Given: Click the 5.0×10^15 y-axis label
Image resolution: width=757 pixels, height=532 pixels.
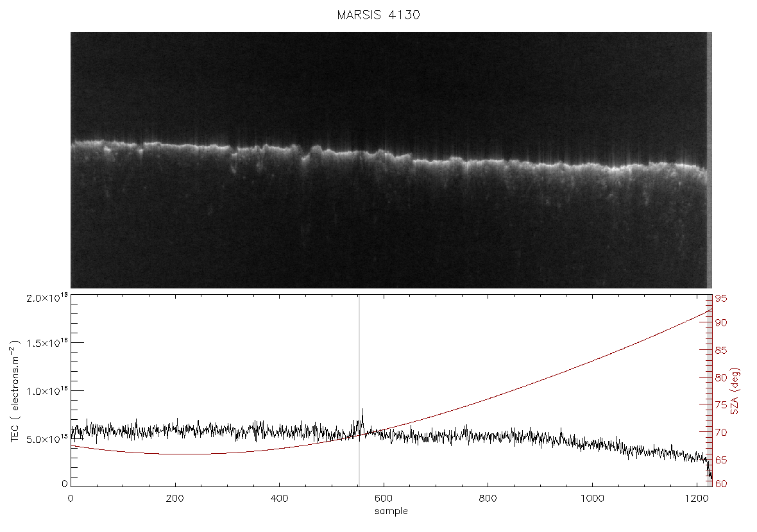Looking at the screenshot, I should click(47, 439).
